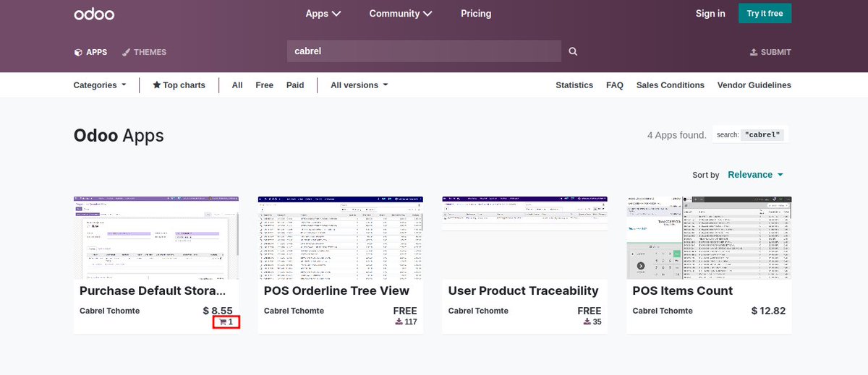The image size is (868, 375).
Task: Click the $ 12.82 price
Action: [x=768, y=311]
